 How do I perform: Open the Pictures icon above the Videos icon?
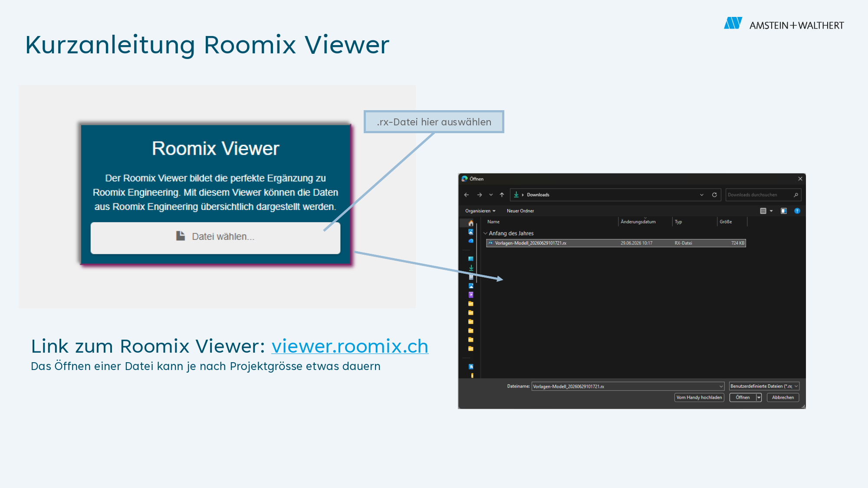pyautogui.click(x=471, y=286)
